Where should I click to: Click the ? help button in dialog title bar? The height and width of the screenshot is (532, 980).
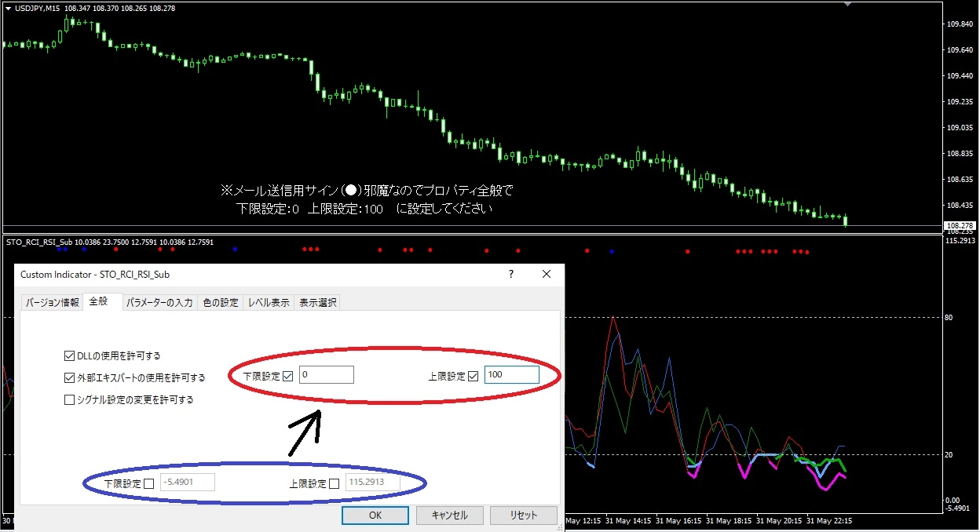point(511,275)
